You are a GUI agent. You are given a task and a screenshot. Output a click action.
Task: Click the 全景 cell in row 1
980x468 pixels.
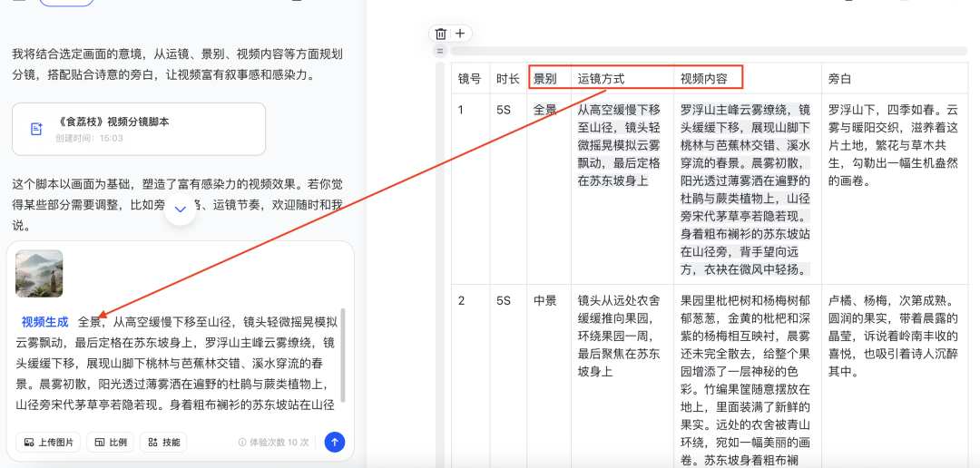[549, 188]
